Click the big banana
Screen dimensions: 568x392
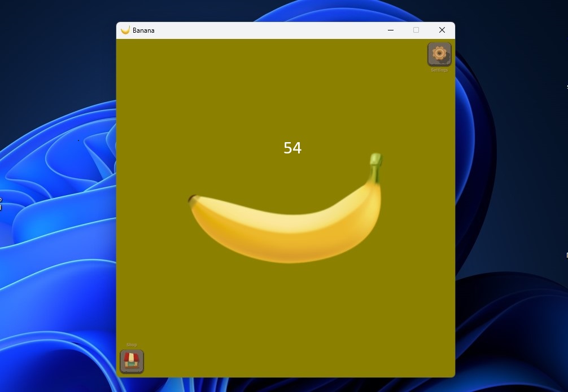coord(286,208)
